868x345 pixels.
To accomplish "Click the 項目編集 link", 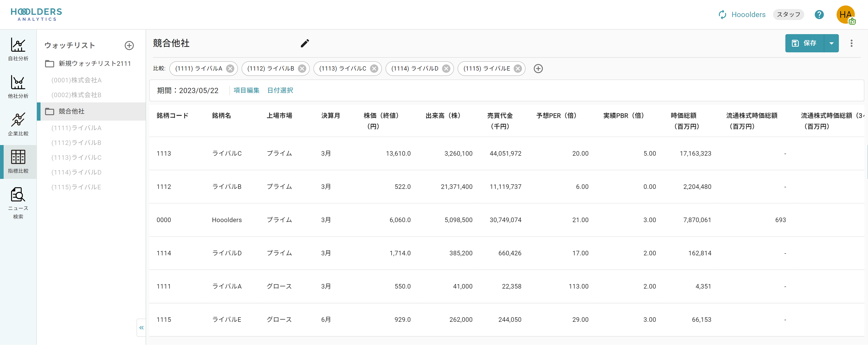I will pos(246,90).
